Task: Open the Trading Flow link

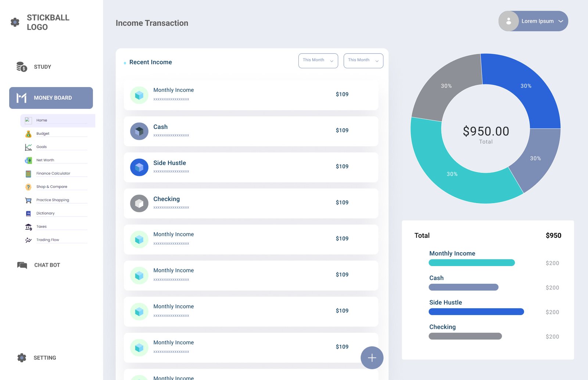Action: [x=48, y=240]
